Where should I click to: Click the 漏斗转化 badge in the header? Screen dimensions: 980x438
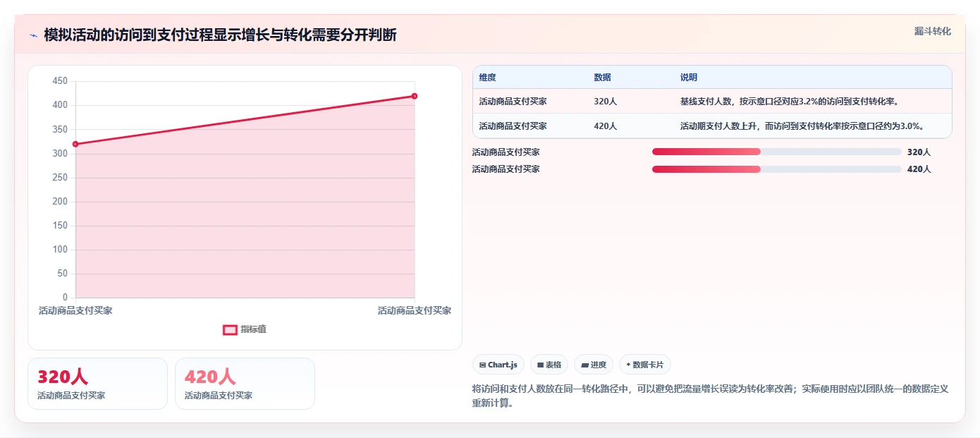click(932, 31)
